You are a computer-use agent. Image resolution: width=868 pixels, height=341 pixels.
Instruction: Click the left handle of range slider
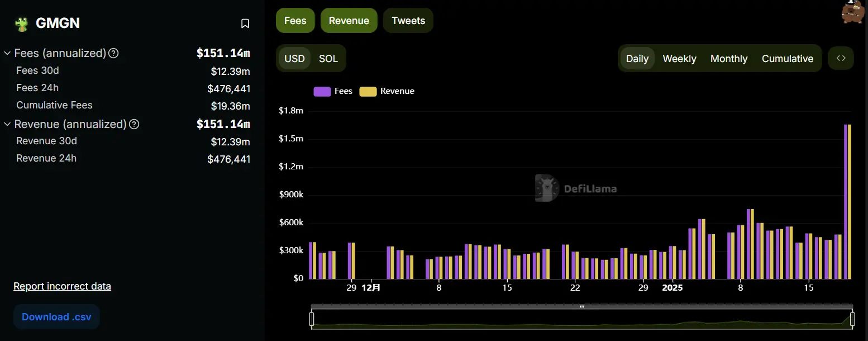coord(312,319)
